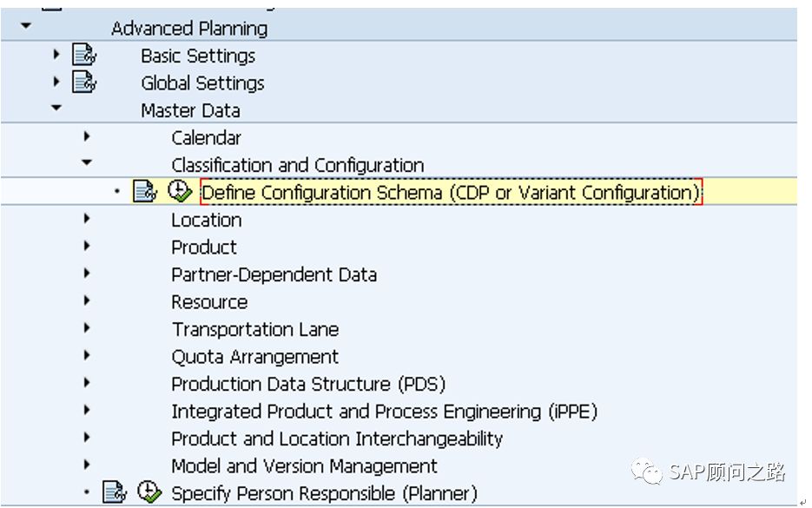The width and height of the screenshot is (812, 508).
Task: Click documentation icon for Define Configuration Schema
Action: point(144,192)
